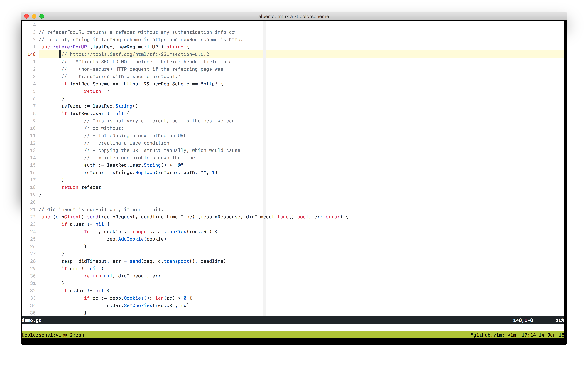The width and height of the screenshot is (588, 375).
Task: Select the colorsche1:vim tmux window tab
Action: (x=45, y=335)
